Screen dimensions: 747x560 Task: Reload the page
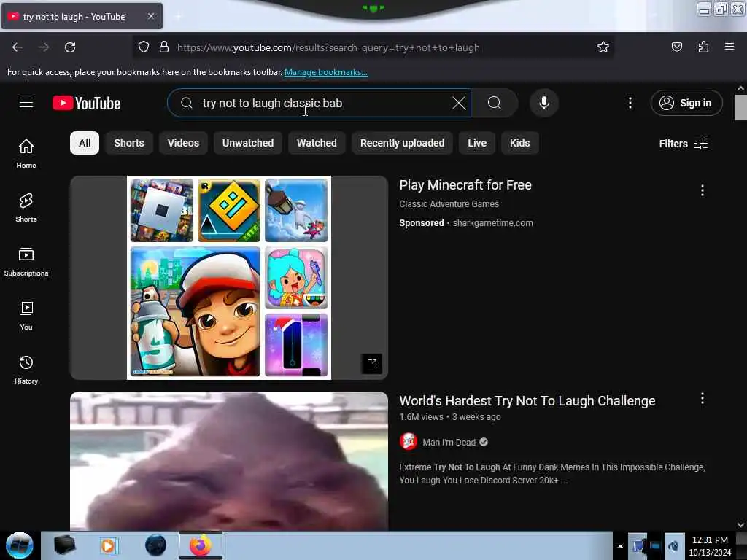[x=70, y=47]
